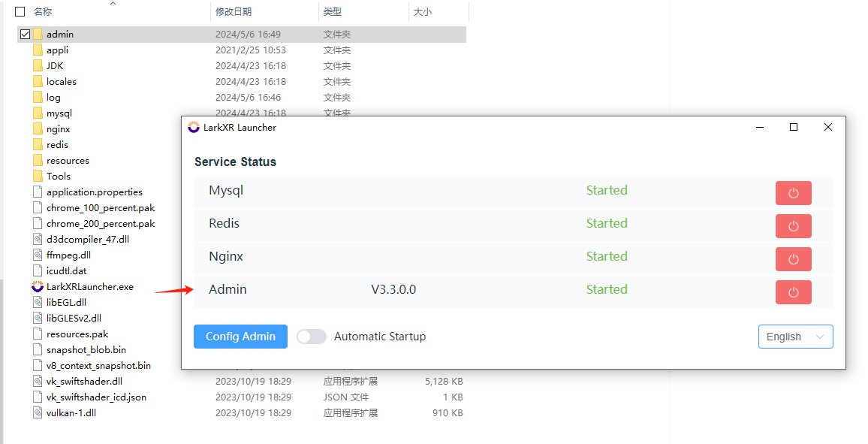Select the Tools folder icon
The image size is (868, 444).
pyautogui.click(x=38, y=176)
